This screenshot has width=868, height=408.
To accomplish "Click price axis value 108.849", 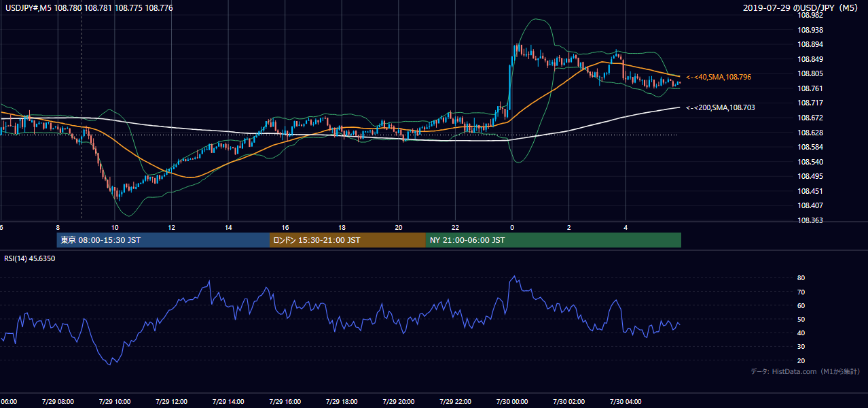I will [810, 59].
